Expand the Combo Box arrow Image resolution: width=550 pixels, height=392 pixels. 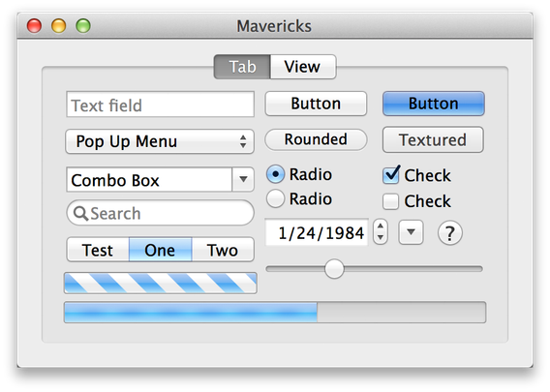click(243, 179)
